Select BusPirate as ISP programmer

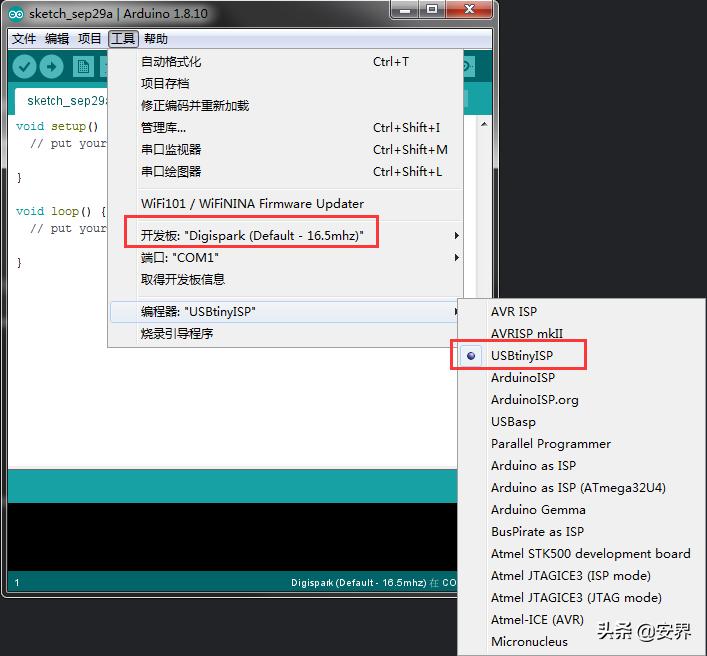point(581,532)
